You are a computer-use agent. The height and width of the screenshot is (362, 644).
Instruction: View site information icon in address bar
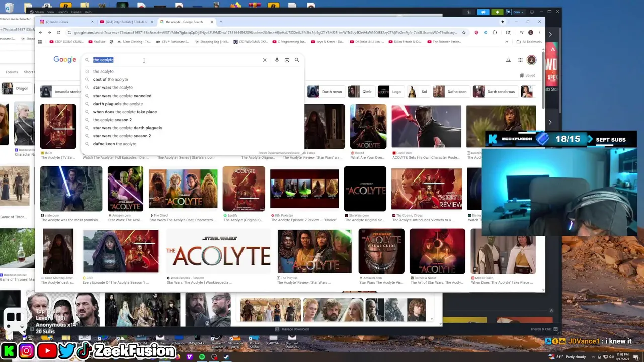point(69,32)
